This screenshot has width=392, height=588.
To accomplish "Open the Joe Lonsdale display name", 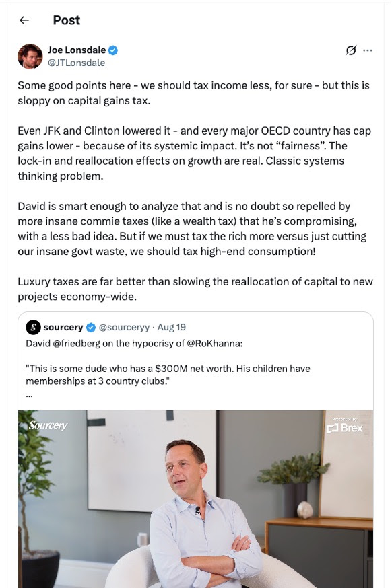I will click(x=77, y=50).
